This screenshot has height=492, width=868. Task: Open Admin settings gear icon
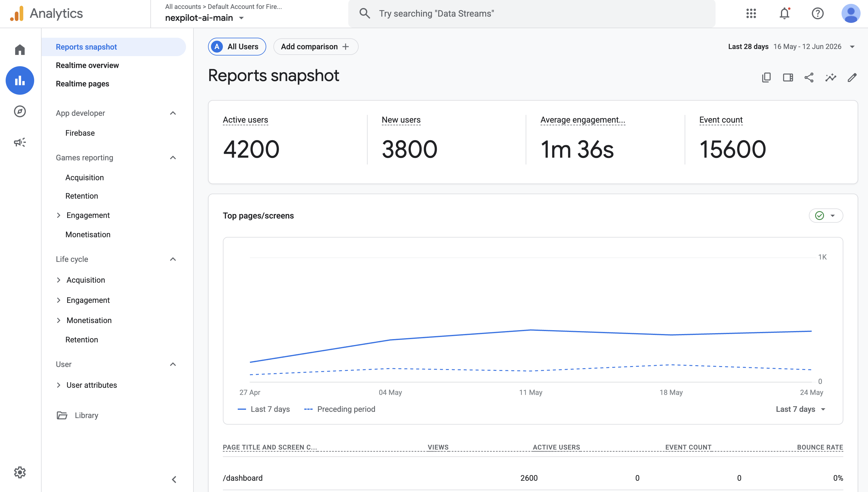20,472
